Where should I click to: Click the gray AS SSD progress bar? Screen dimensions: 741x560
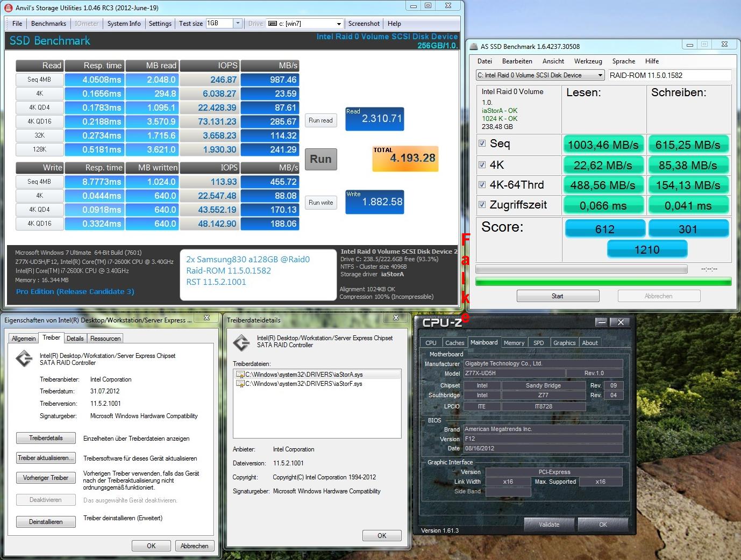[x=581, y=269]
